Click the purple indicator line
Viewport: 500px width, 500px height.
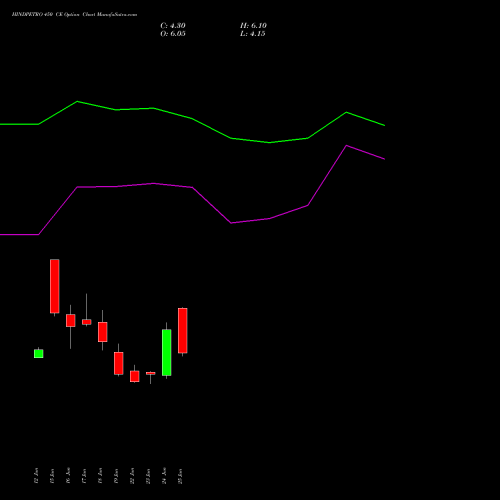coord(193,188)
